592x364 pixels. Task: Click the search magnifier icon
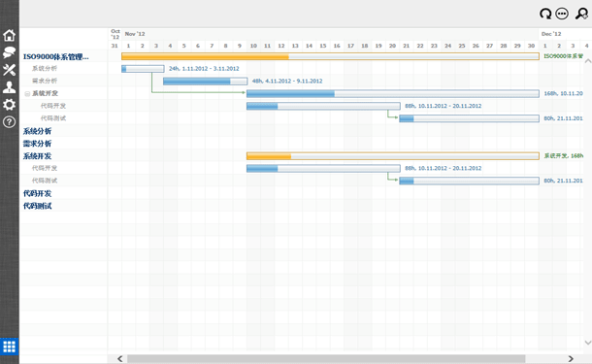click(x=581, y=14)
